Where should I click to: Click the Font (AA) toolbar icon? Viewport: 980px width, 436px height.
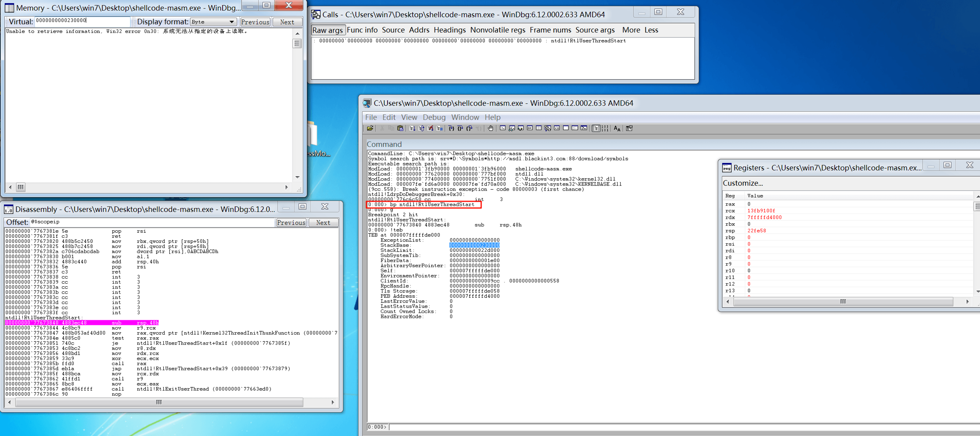(617, 128)
